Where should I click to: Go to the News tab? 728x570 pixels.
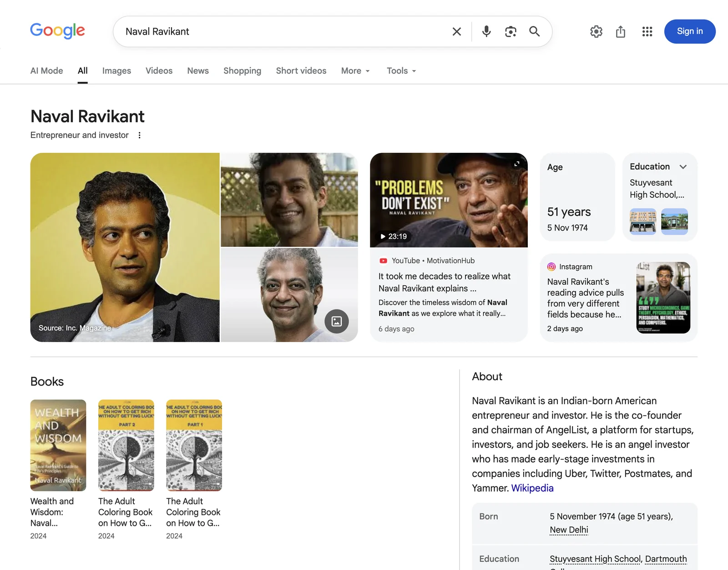(x=198, y=71)
